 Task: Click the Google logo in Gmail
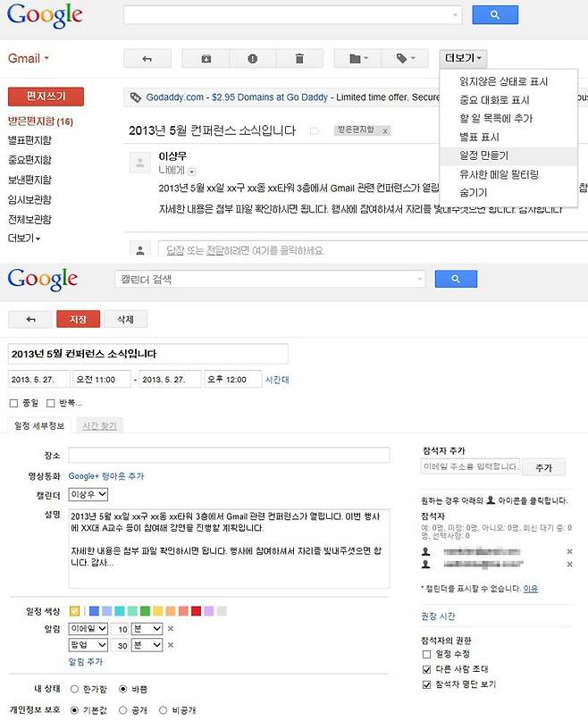click(45, 15)
